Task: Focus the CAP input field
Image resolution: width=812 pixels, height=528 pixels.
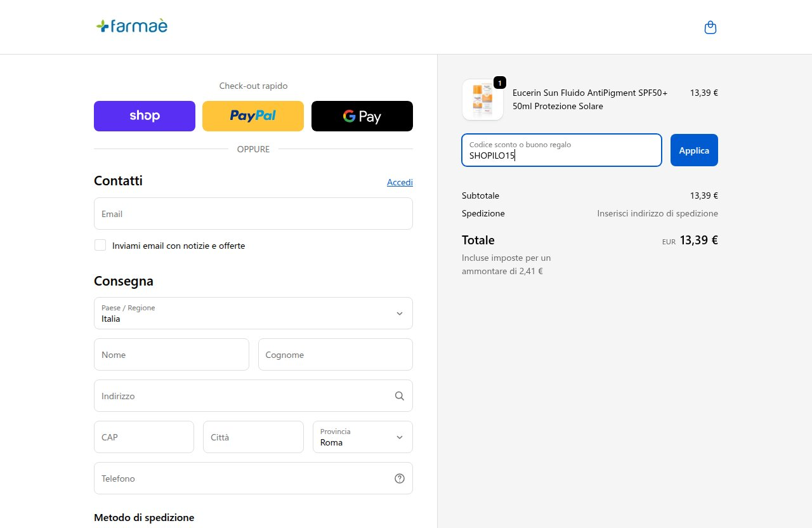Action: click(x=144, y=437)
